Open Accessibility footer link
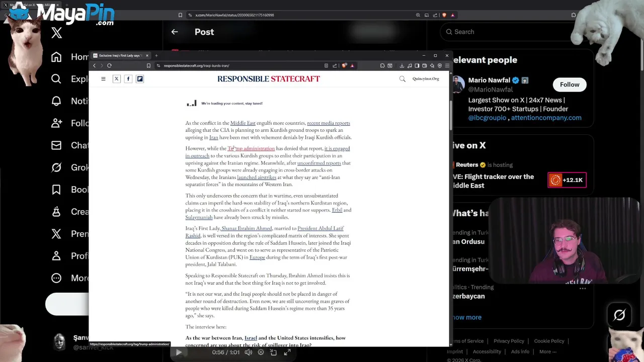The image size is (644, 362). (x=487, y=351)
